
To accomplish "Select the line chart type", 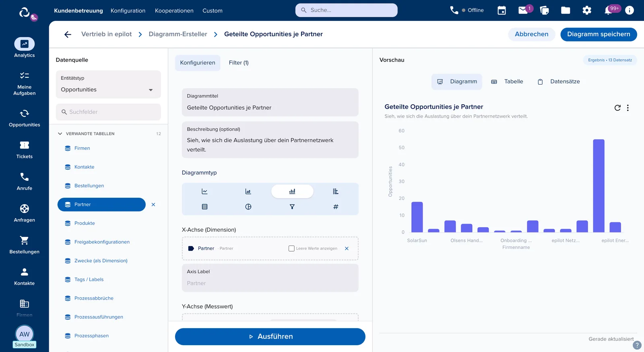I will pyautogui.click(x=204, y=191).
